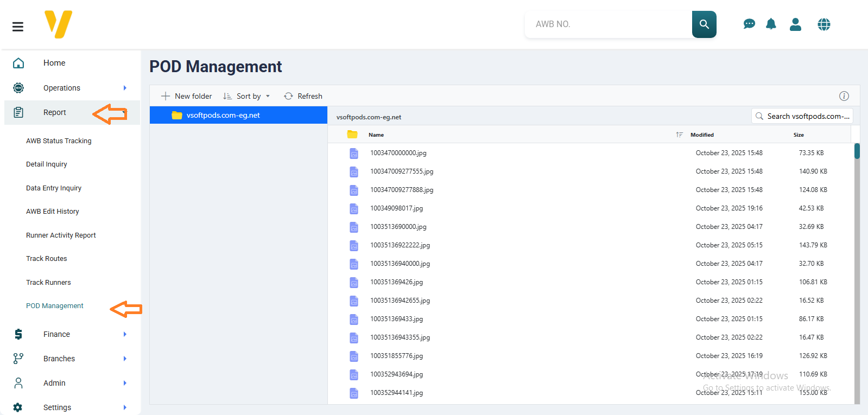Go to Home in sidebar
This screenshot has width=868, height=415.
pyautogui.click(x=54, y=63)
